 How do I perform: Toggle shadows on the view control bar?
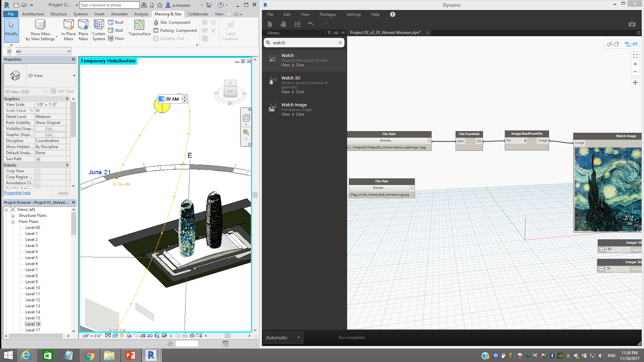tap(129, 336)
